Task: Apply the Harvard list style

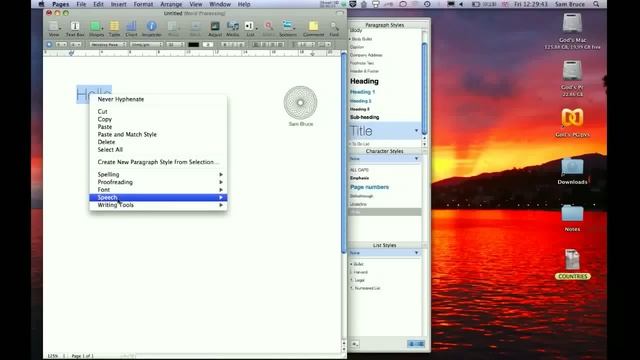Action: click(360, 272)
